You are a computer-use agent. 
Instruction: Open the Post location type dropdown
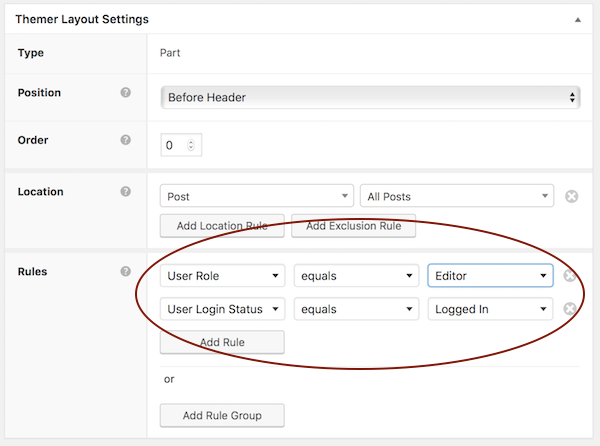257,197
